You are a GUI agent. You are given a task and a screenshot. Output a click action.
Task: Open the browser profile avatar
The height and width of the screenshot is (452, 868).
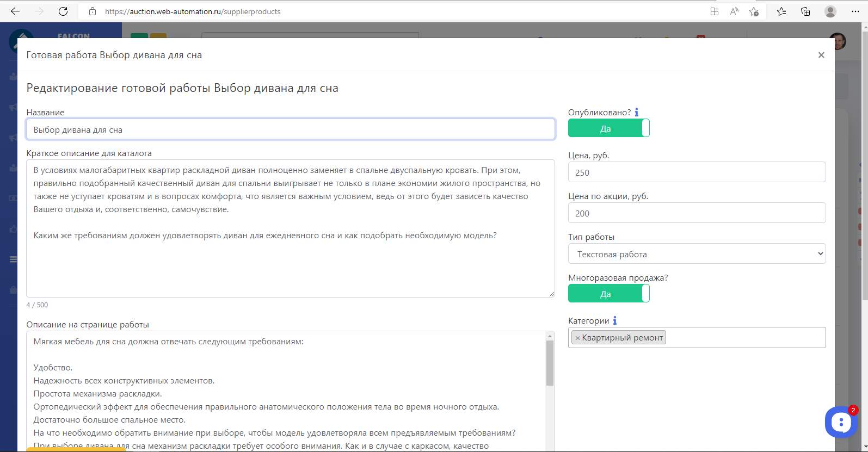(830, 11)
